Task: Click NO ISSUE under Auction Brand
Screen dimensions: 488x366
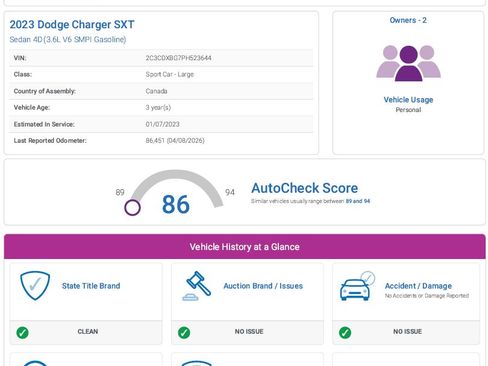Action: [x=249, y=331]
